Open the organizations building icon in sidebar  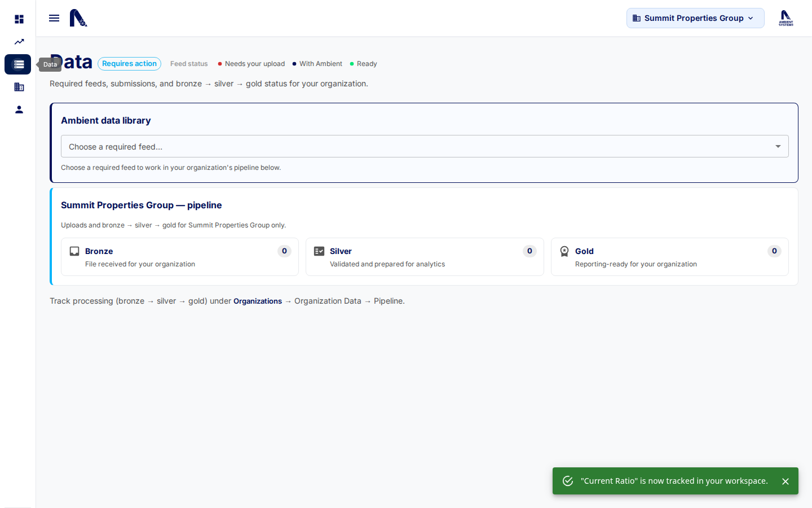pos(19,87)
